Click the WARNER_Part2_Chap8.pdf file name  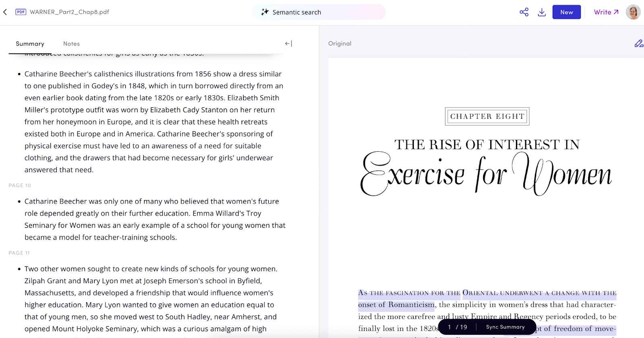click(70, 12)
